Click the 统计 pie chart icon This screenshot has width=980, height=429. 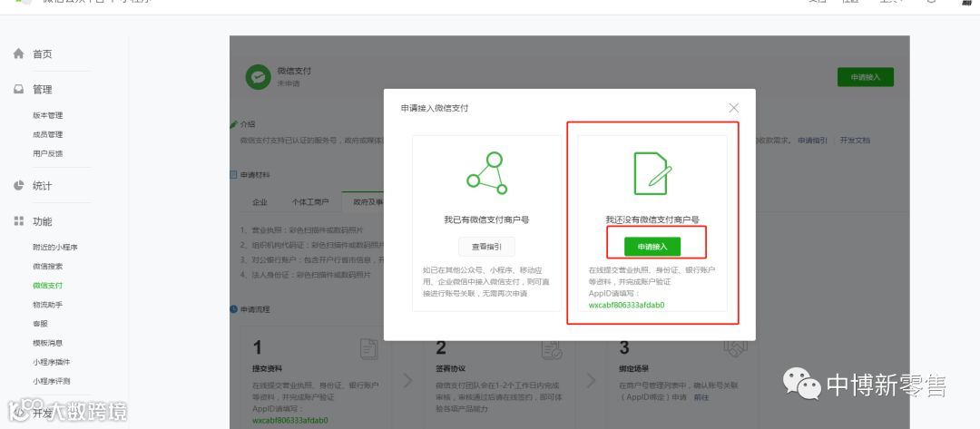[x=19, y=185]
